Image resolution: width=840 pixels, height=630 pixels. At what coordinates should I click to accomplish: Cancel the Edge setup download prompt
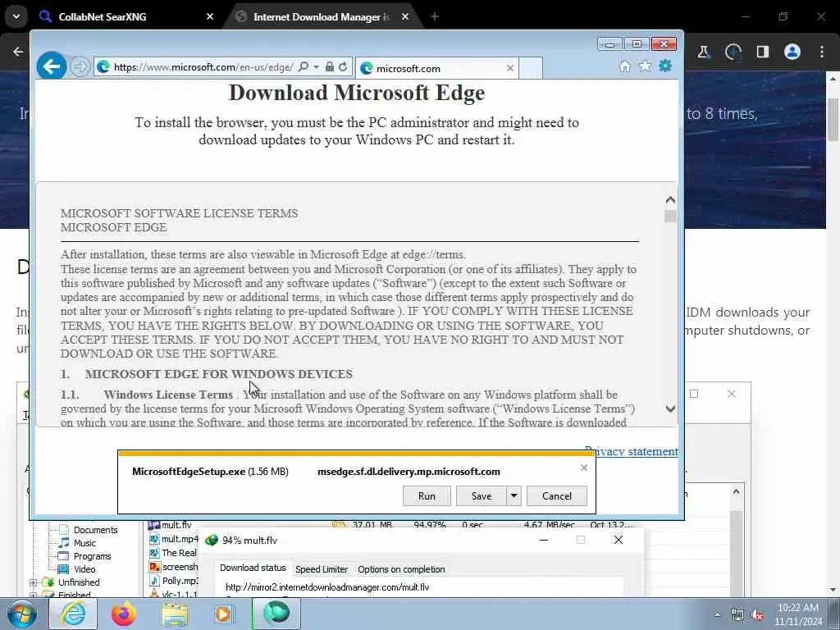pos(557,496)
